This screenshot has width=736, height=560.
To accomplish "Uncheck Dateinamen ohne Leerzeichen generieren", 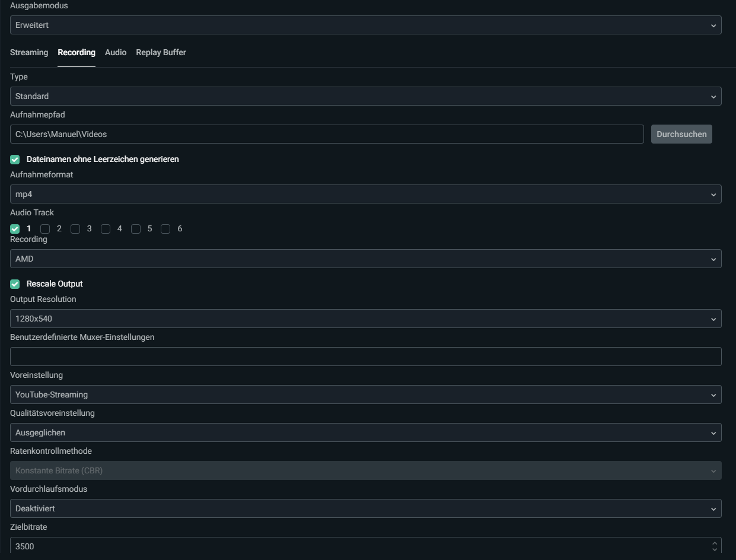I will pos(15,160).
